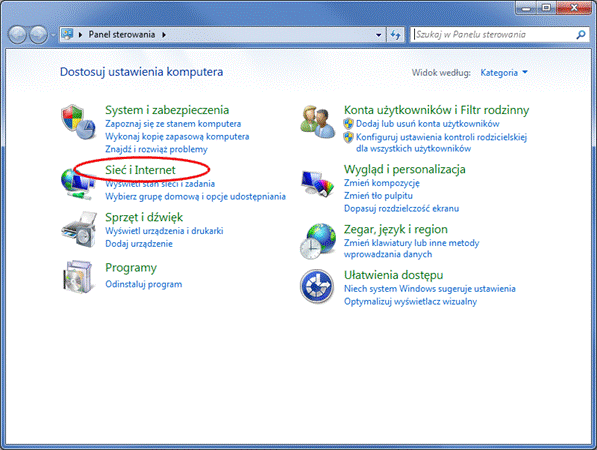Click Niech system Windows sugeruje ustawienia
The width and height of the screenshot is (597, 450).
point(429,289)
